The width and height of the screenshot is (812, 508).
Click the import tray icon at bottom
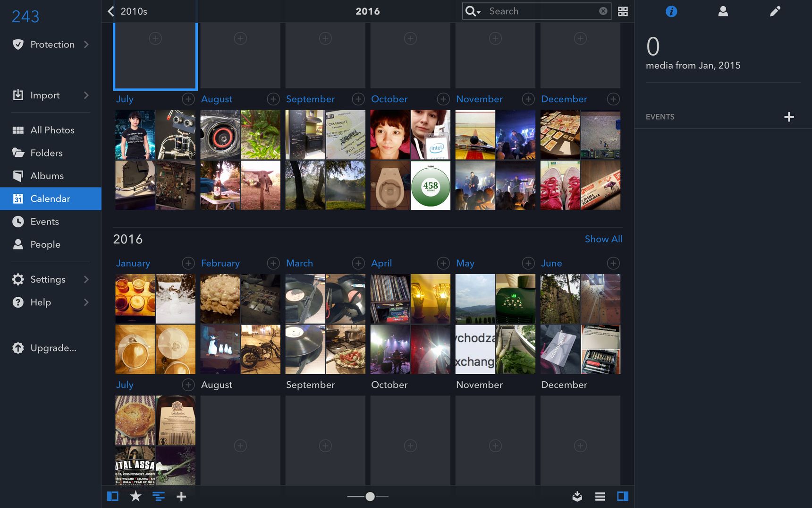click(577, 496)
